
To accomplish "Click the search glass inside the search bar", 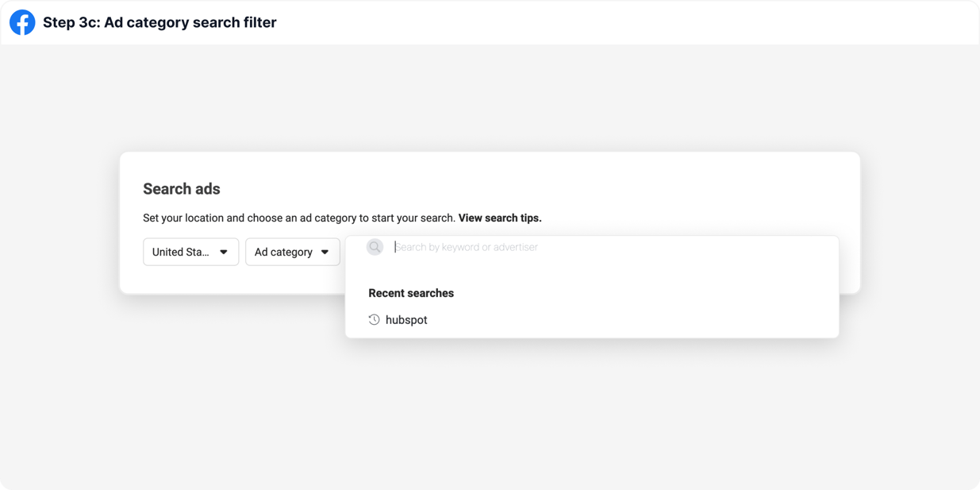I will (x=374, y=246).
